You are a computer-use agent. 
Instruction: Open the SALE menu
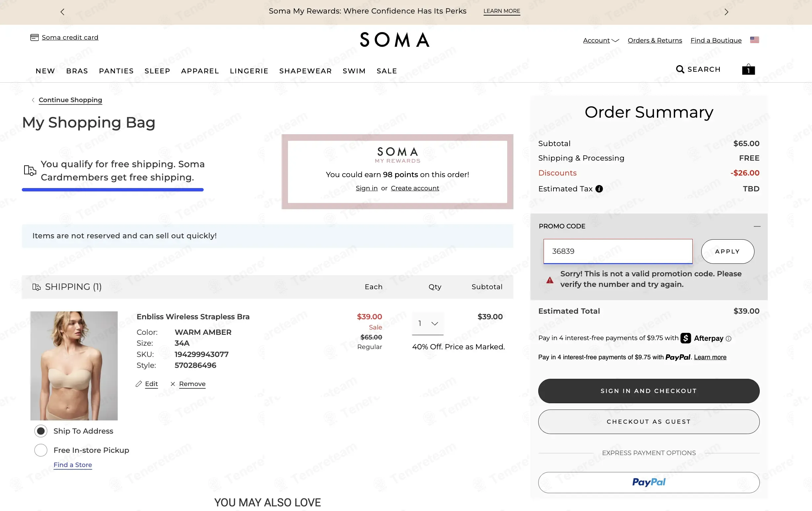click(386, 71)
